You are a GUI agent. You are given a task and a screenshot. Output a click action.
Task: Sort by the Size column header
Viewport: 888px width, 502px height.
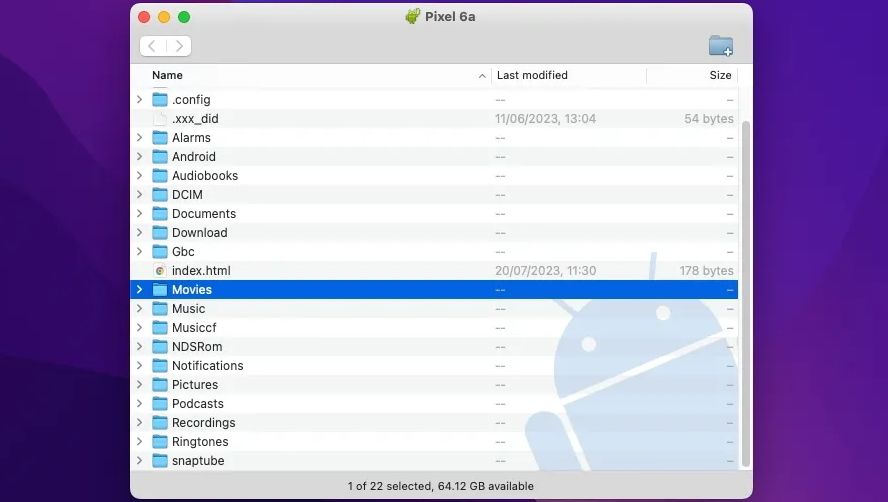(x=692, y=75)
